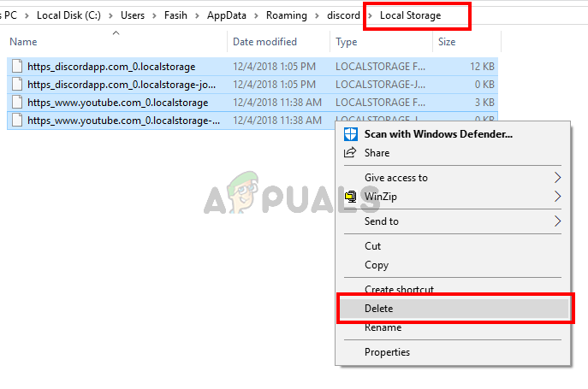Open breadcrumb chevron after discord

point(370,15)
